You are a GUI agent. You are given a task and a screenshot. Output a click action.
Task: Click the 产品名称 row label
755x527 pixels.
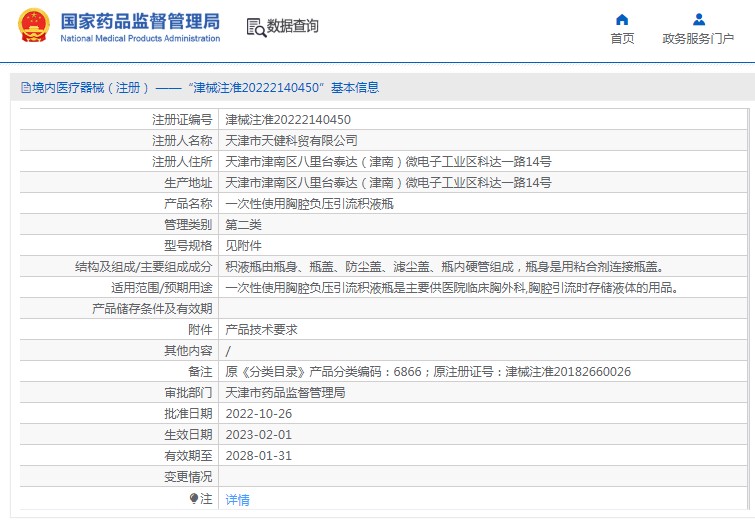188,204
